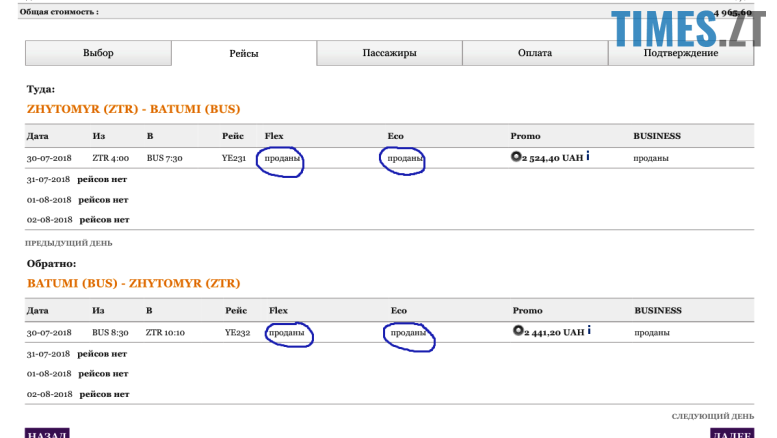Click the circled Flex 'проданы' for YE231

[x=283, y=158]
